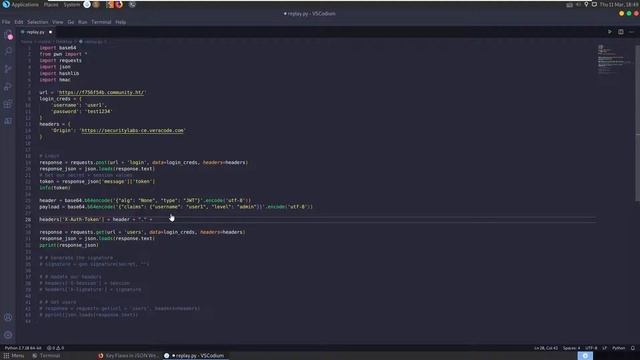Open the Menu button in the bottom taskbar

pos(14,356)
